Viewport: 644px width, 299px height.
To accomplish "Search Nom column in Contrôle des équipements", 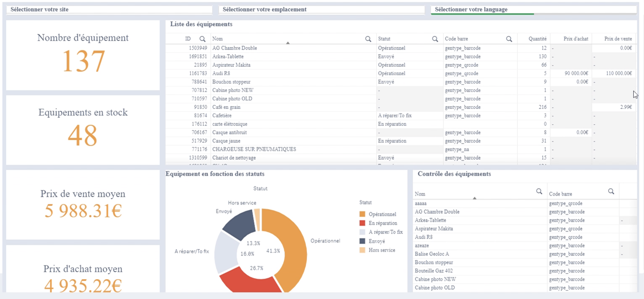I will [539, 191].
